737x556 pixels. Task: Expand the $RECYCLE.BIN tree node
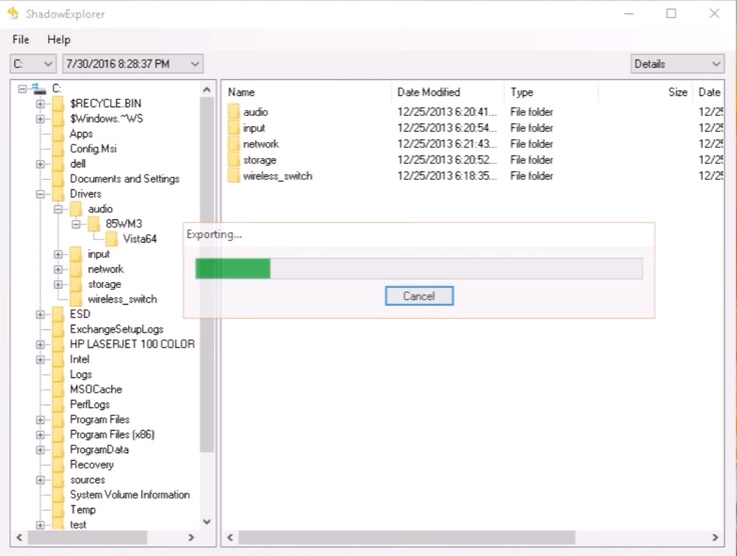40,104
